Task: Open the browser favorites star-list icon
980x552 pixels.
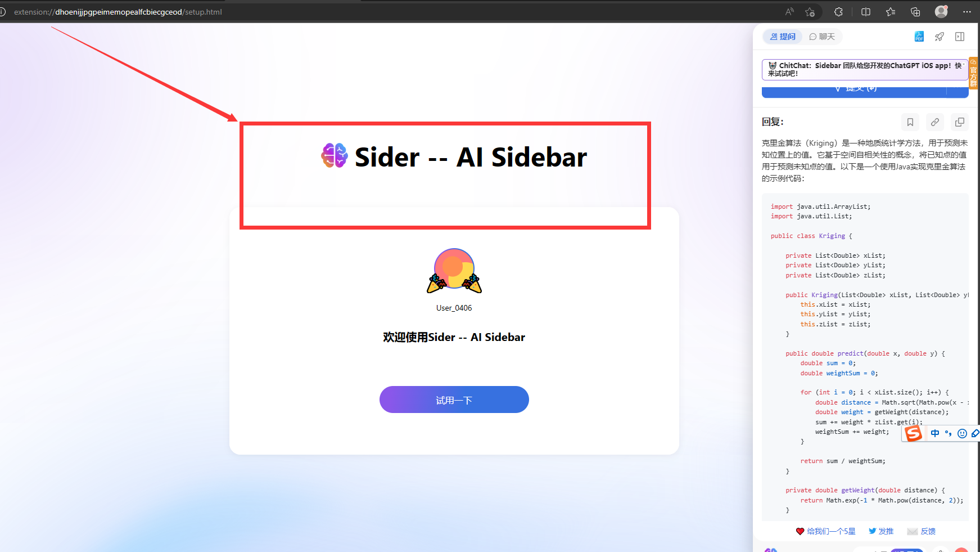Action: click(891, 12)
